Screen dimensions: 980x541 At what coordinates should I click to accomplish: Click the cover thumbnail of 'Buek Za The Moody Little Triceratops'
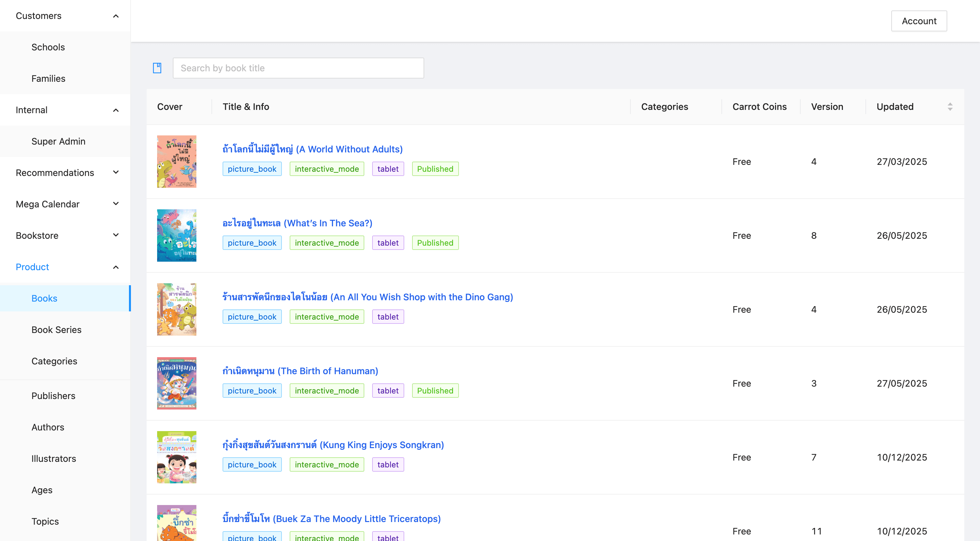(176, 527)
